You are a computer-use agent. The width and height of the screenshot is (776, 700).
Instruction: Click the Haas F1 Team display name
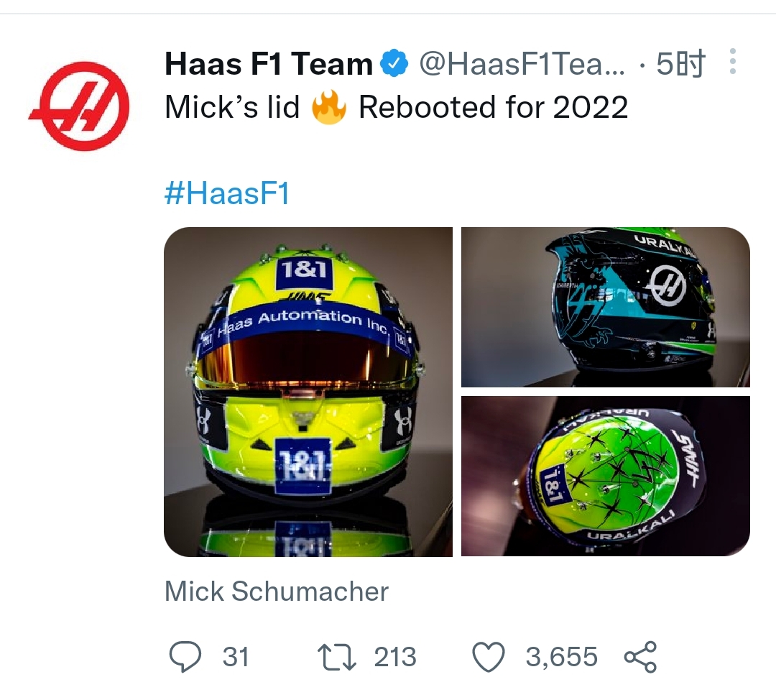point(268,65)
